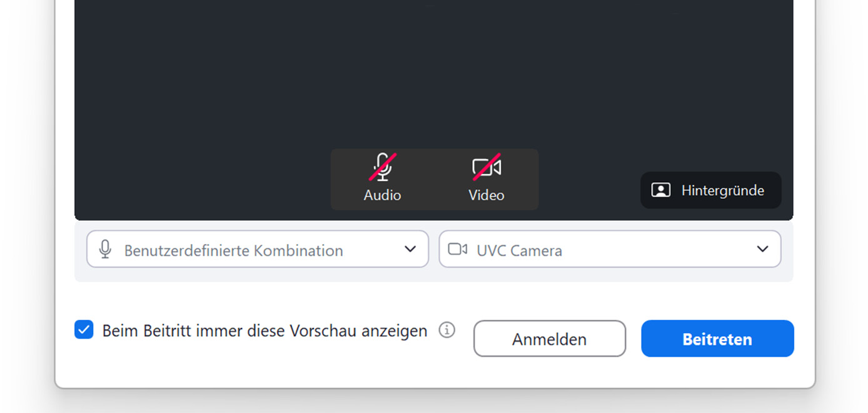Click the info icon beside the preview checkbox
Screen dimensions: 868x413
447,330
